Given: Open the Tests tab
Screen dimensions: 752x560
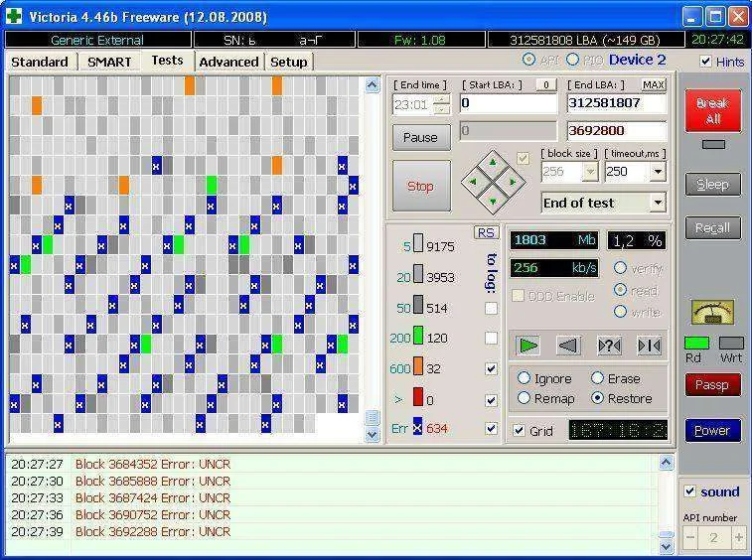Looking at the screenshot, I should pos(167,61).
